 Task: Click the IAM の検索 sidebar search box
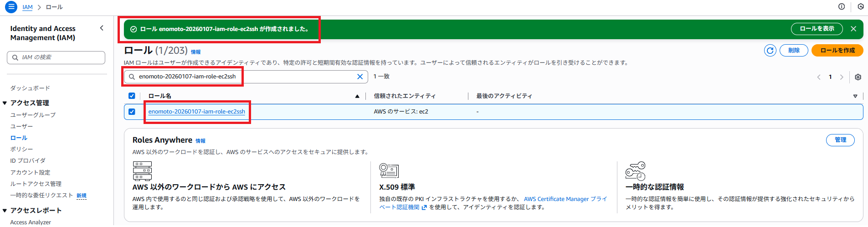pyautogui.click(x=56, y=57)
